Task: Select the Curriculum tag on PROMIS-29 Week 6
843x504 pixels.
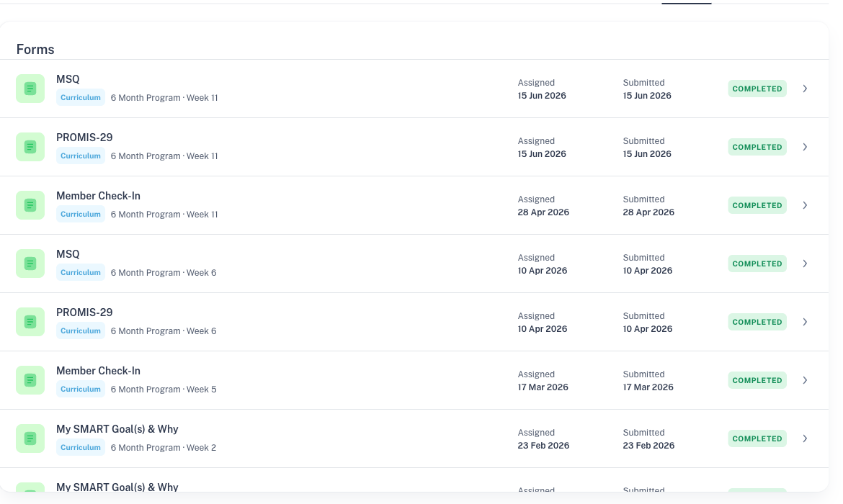Action: (81, 331)
